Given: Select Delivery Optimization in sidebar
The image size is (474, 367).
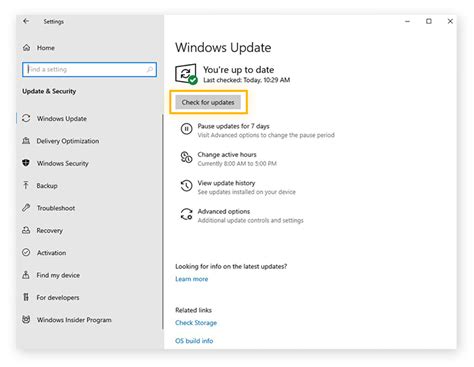Looking at the screenshot, I should point(68,141).
